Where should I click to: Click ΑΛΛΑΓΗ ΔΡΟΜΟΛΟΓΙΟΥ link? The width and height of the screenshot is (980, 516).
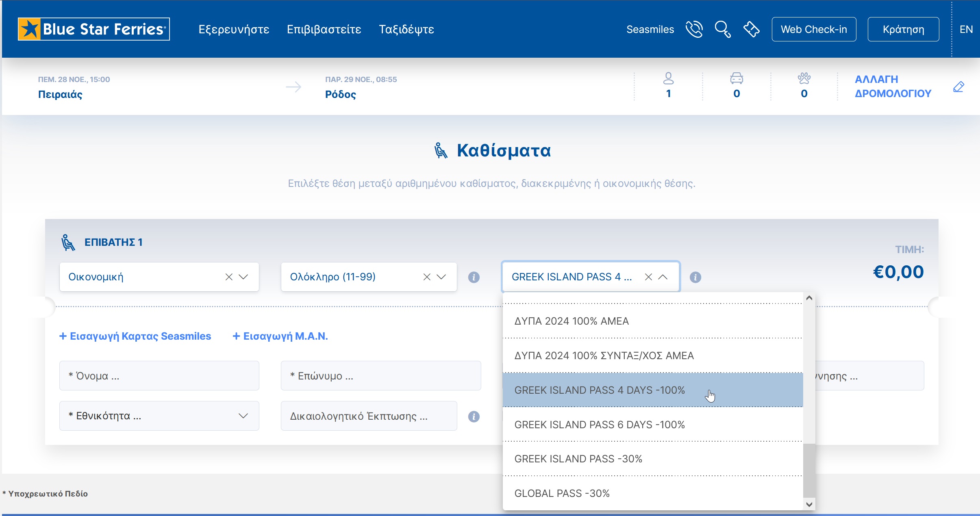[x=893, y=86]
